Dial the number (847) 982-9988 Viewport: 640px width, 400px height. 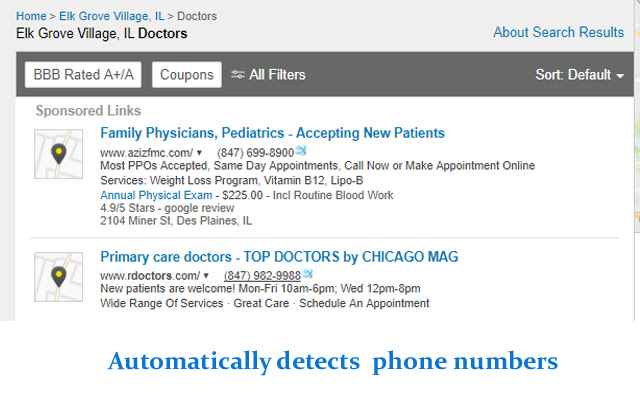pos(262,275)
